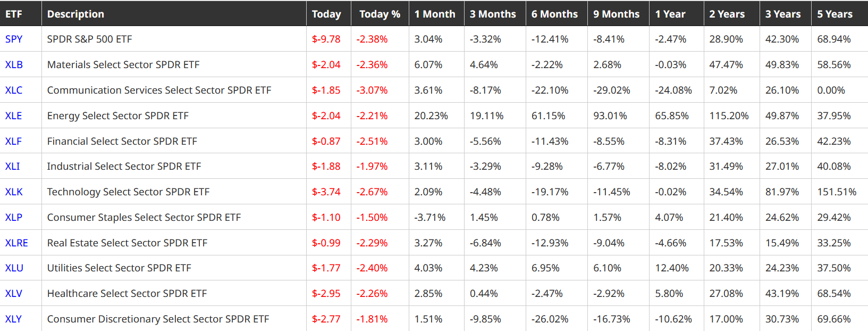Open the XLK ticker link
This screenshot has width=868, height=331.
tap(14, 192)
